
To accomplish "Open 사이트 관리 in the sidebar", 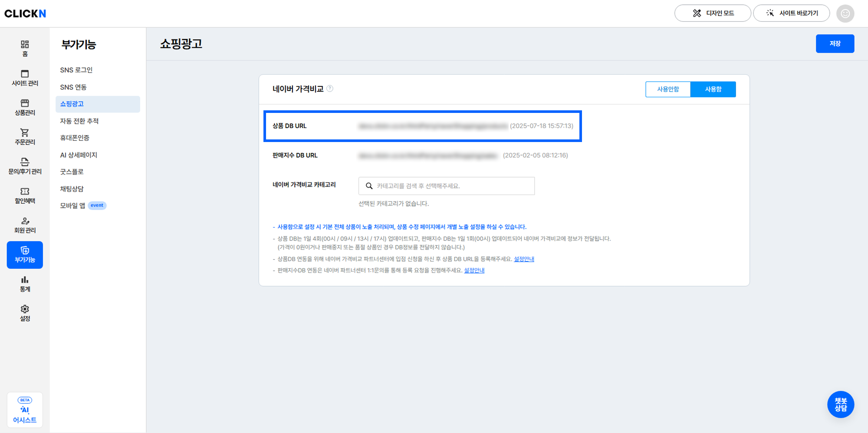I will 25,78.
